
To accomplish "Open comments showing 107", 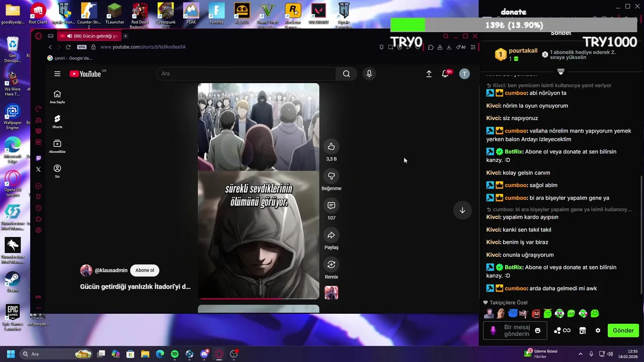I will [x=331, y=206].
